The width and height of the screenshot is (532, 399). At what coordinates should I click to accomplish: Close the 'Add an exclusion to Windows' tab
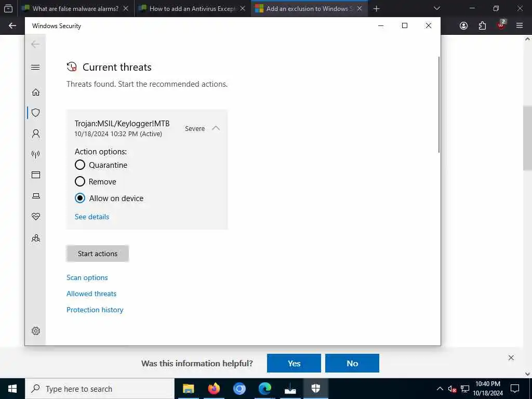[x=360, y=8]
